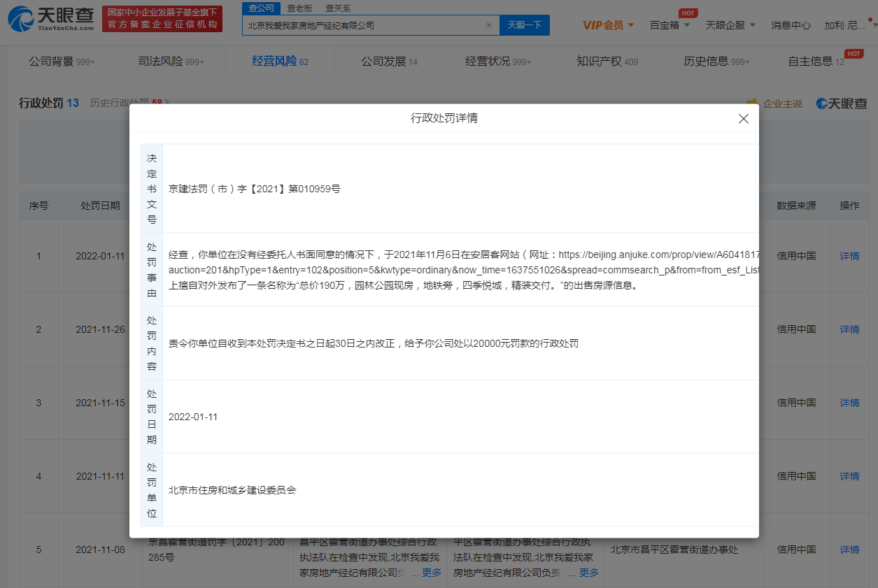Clear the search box using the × icon
Screen dimensions: 878x588
coord(488,24)
